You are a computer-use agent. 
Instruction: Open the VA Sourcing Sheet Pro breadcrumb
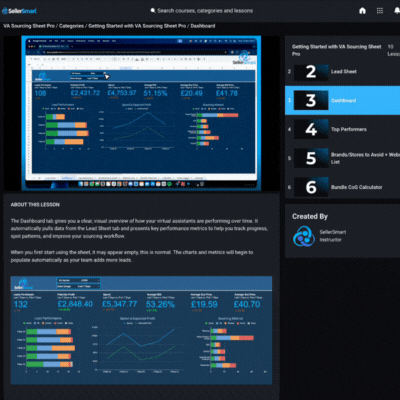(x=29, y=26)
